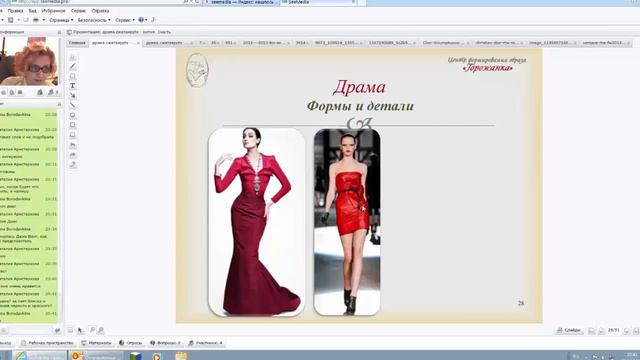Select the ellipse shape tool
Image resolution: width=640 pixels, height=360 pixels.
pos(73,115)
